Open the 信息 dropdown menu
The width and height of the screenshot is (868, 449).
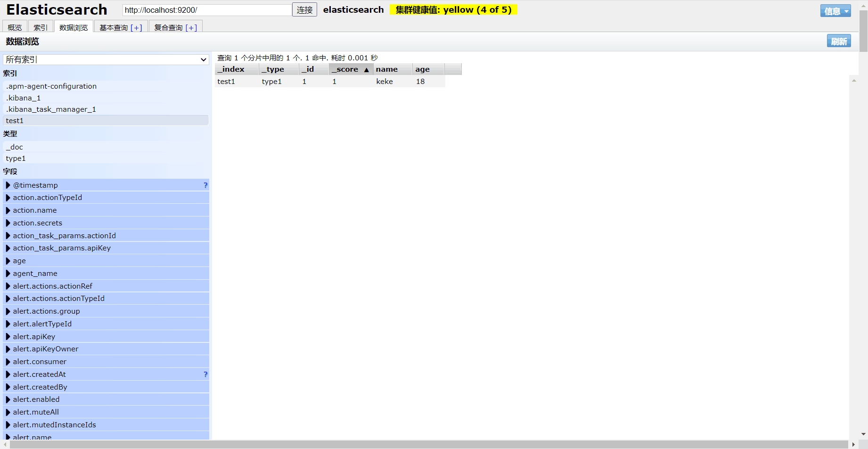(x=835, y=11)
